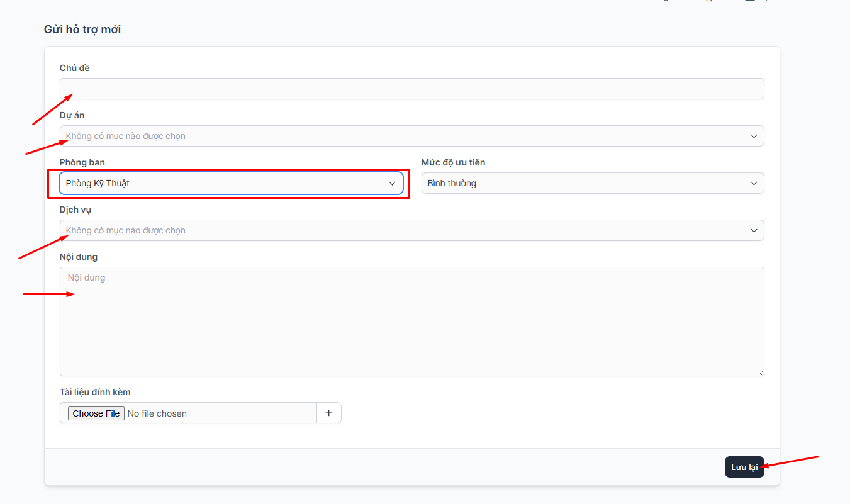Open the Phòng Kỹ Thuật department dropdown
850x504 pixels.
coord(226,183)
